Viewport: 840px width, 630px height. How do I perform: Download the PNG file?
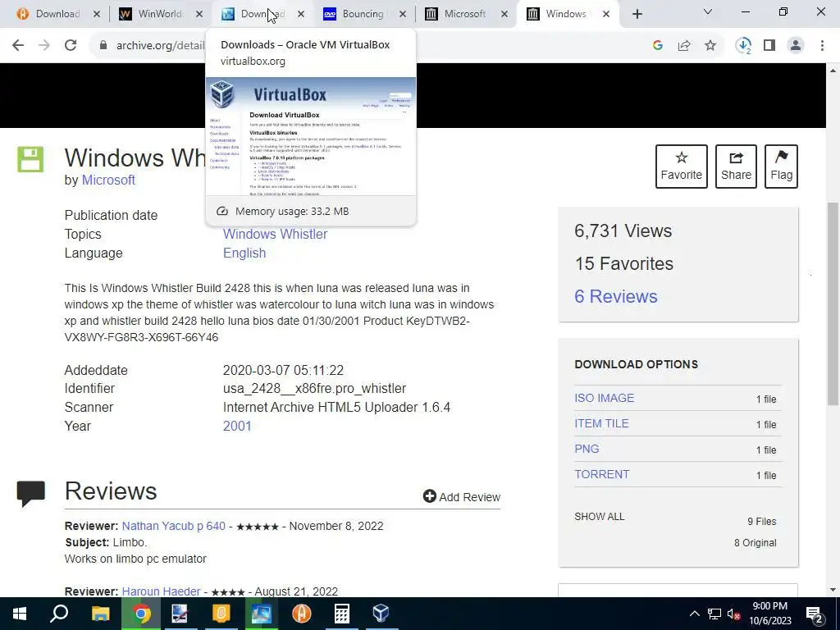coord(587,449)
